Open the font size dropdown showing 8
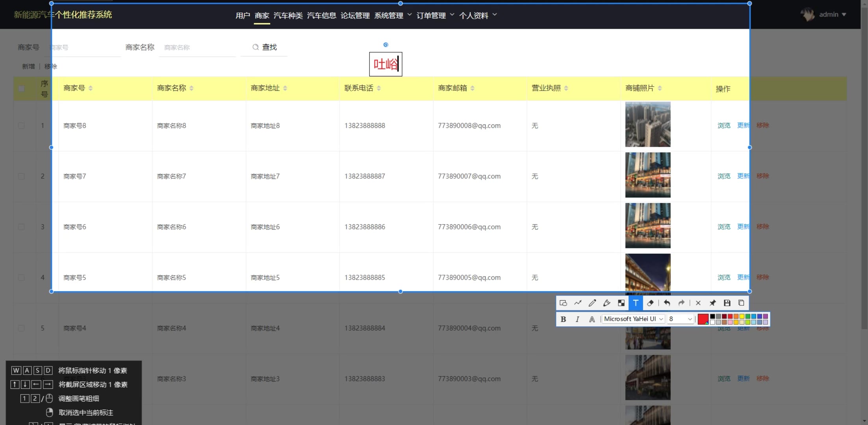Viewport: 868px width, 425px height. click(681, 319)
